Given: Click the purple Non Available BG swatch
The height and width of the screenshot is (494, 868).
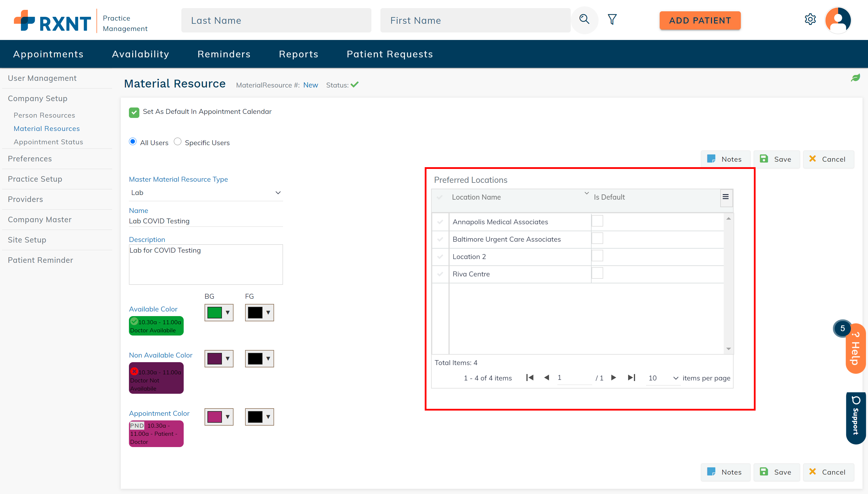Looking at the screenshot, I should pos(214,359).
